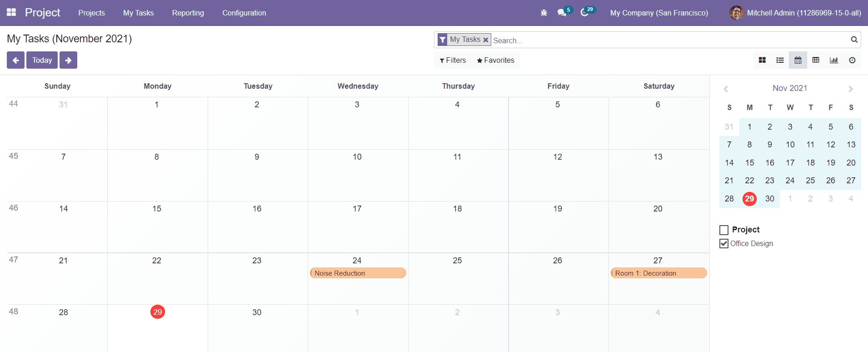Remove the My Tasks filter facet
The width and height of the screenshot is (868, 352).
pyautogui.click(x=485, y=40)
